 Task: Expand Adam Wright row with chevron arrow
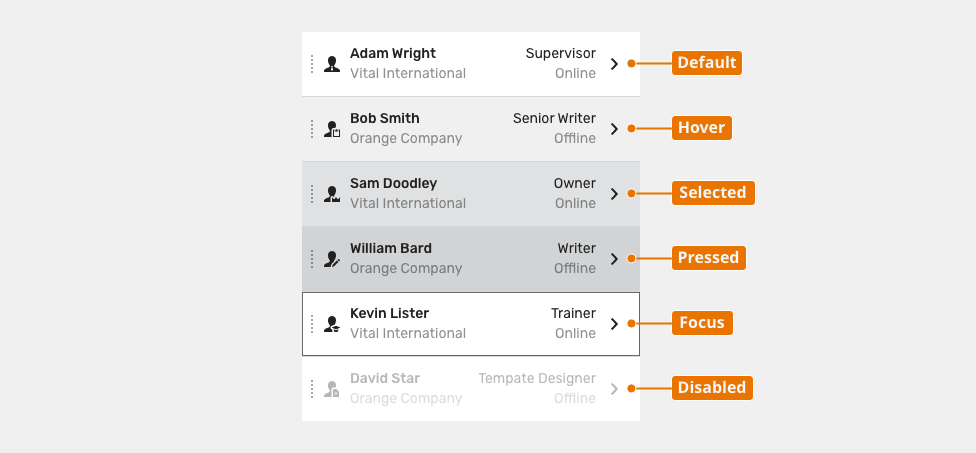(614, 63)
